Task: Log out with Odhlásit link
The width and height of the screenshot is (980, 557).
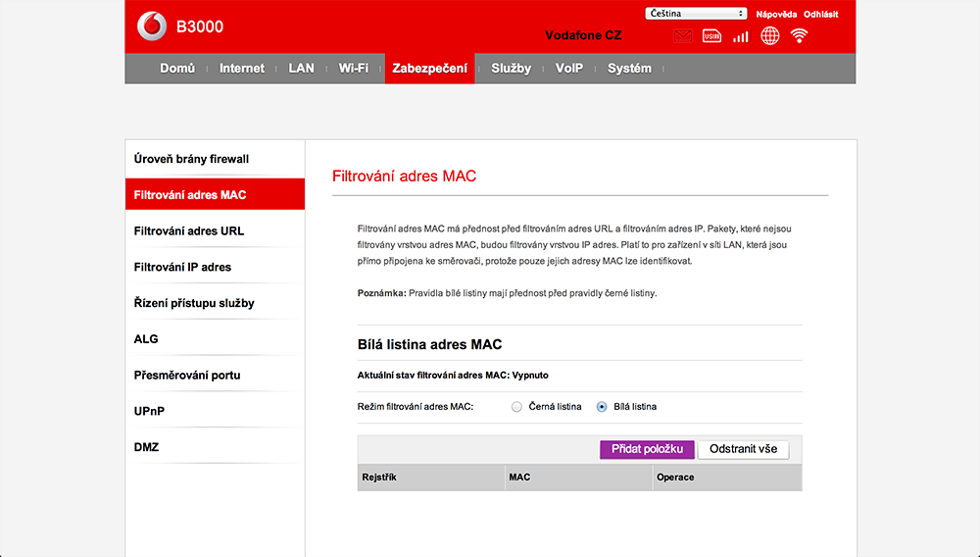Action: pos(820,14)
